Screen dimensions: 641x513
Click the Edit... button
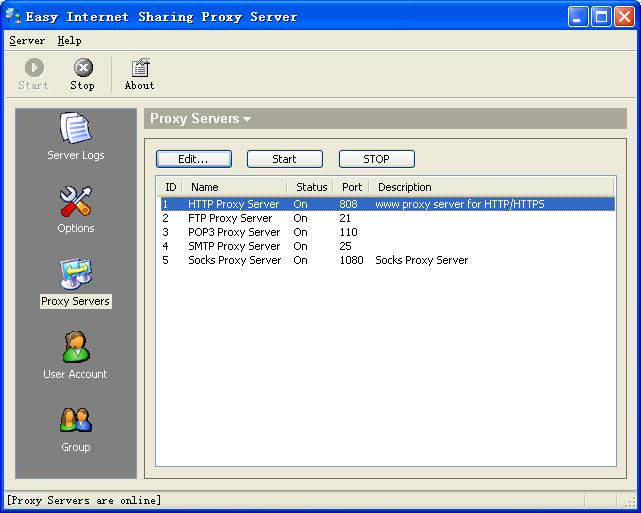[x=194, y=159]
